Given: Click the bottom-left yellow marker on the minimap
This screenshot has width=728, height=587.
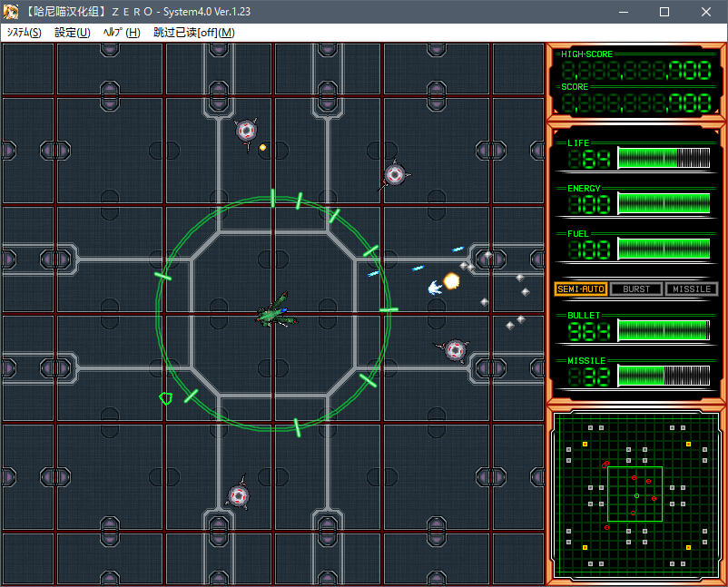Looking at the screenshot, I should (585, 548).
